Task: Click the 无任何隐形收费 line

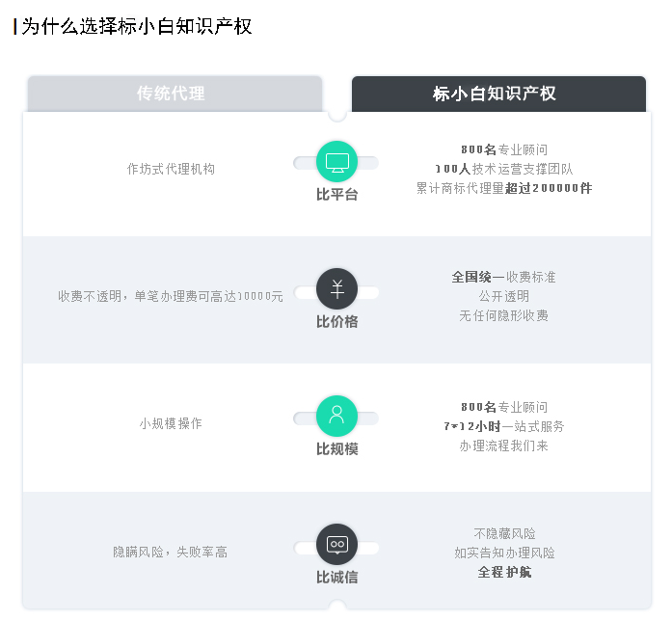Action: coord(504,315)
